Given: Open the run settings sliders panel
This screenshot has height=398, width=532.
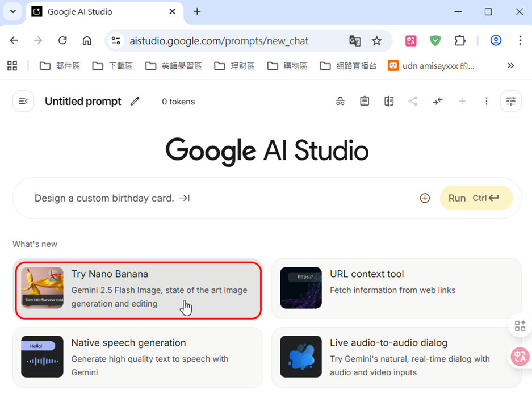Looking at the screenshot, I should (x=510, y=101).
